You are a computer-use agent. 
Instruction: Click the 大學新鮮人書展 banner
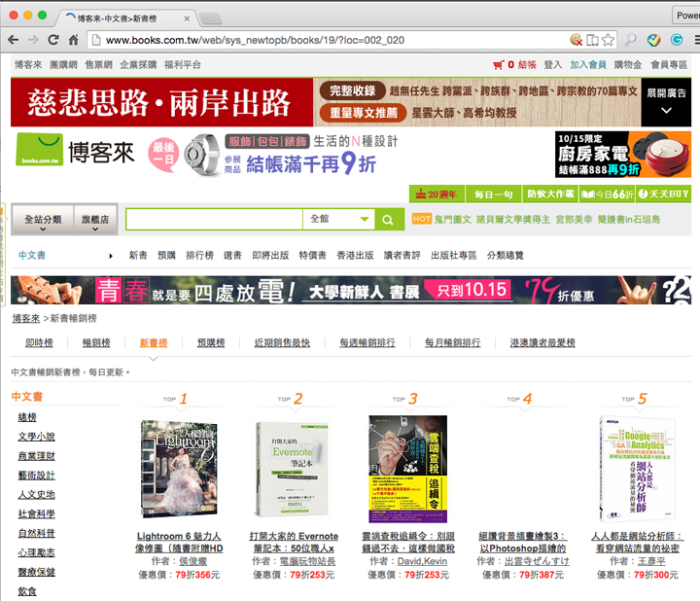pyautogui.click(x=351, y=290)
